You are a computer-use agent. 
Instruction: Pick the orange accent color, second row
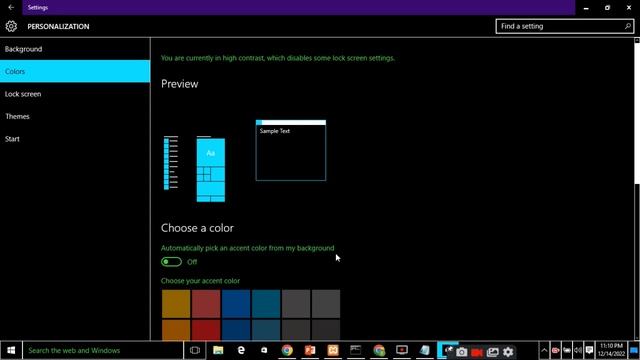coord(176,330)
